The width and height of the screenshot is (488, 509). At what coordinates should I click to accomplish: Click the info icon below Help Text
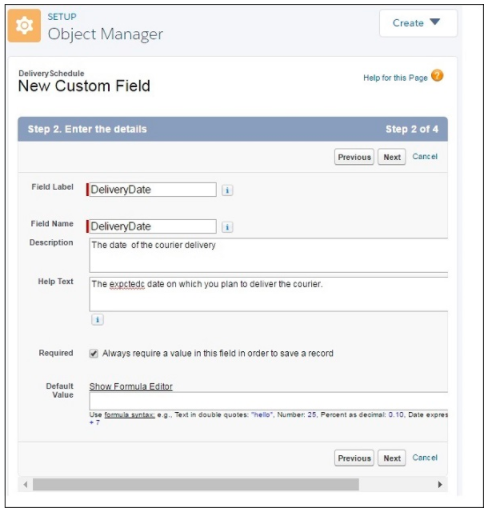click(97, 320)
